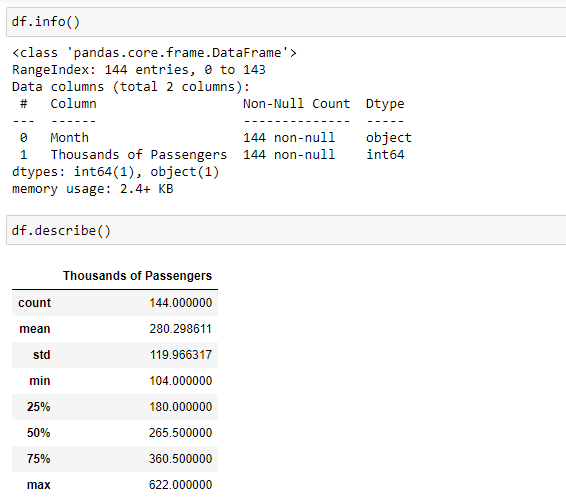Click the 'Non-Null Count' column heading
The height and width of the screenshot is (502, 566).
click(296, 104)
